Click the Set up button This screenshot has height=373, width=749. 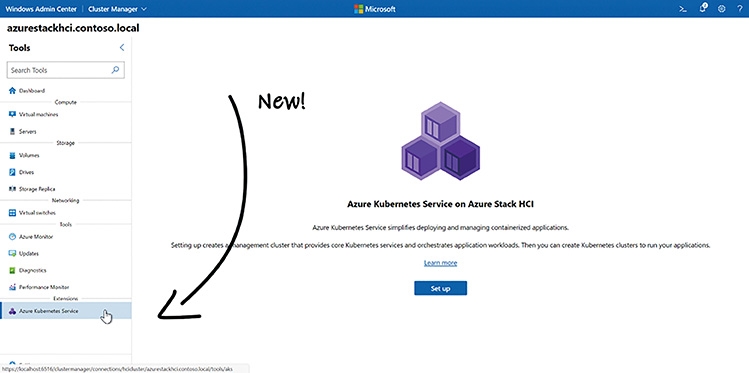440,288
